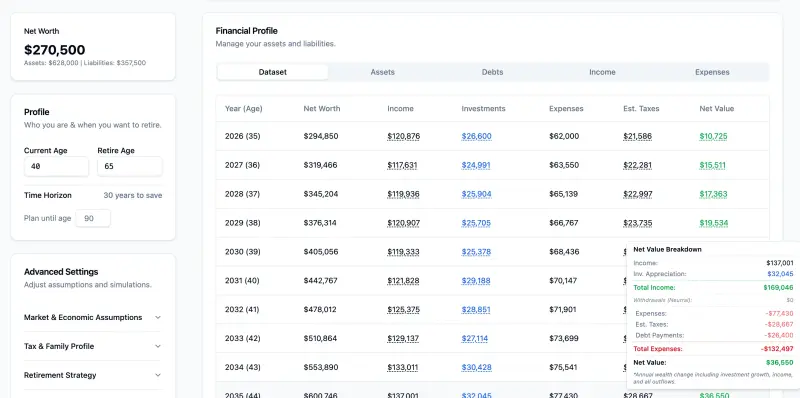Screen dimensions: 800x398
Task: Edit the Current Age field
Action: [x=56, y=166]
